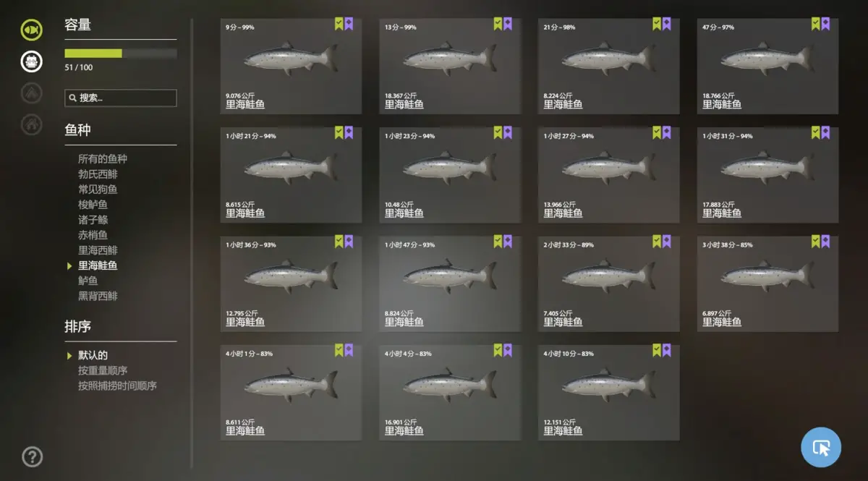The width and height of the screenshot is (868, 481).
Task: Click the dimmed home icon in sidebar
Action: pyautogui.click(x=31, y=124)
